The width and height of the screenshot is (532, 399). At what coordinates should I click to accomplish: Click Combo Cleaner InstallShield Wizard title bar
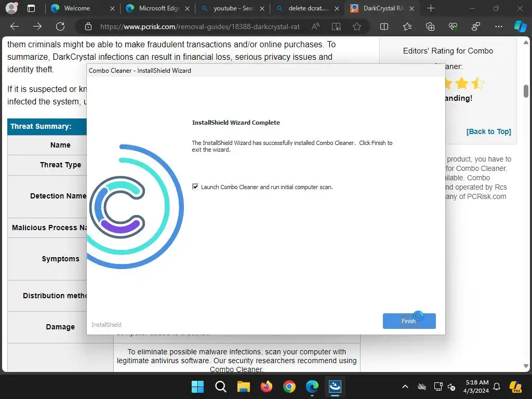point(265,70)
